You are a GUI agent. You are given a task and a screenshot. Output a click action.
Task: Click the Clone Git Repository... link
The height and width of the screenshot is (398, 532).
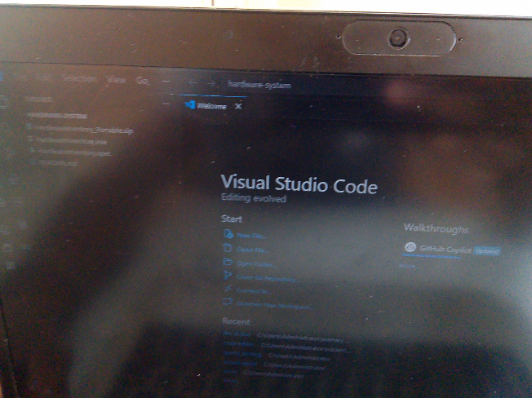[x=268, y=278]
